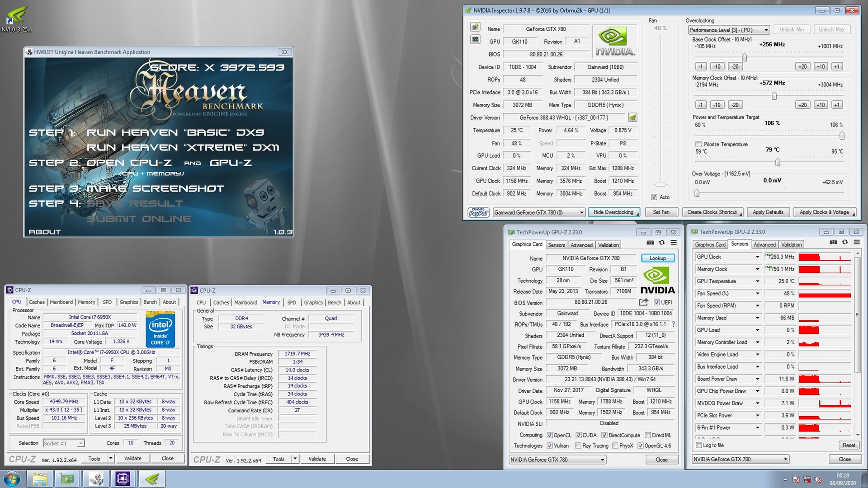Click the green NVIDIA driver update icon beside Driver Version
Viewport: 868px width, 488px height.
pos(632,117)
